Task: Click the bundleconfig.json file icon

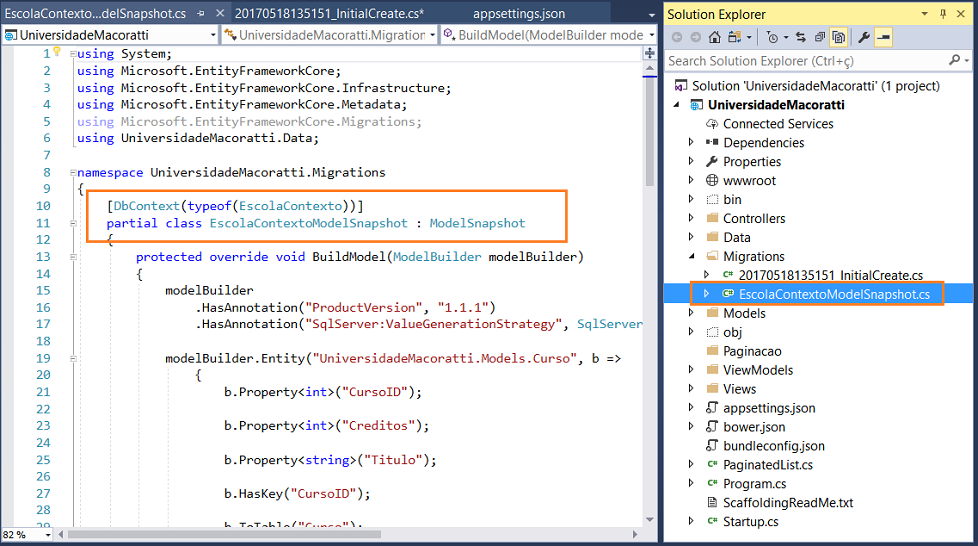Action: point(712,446)
